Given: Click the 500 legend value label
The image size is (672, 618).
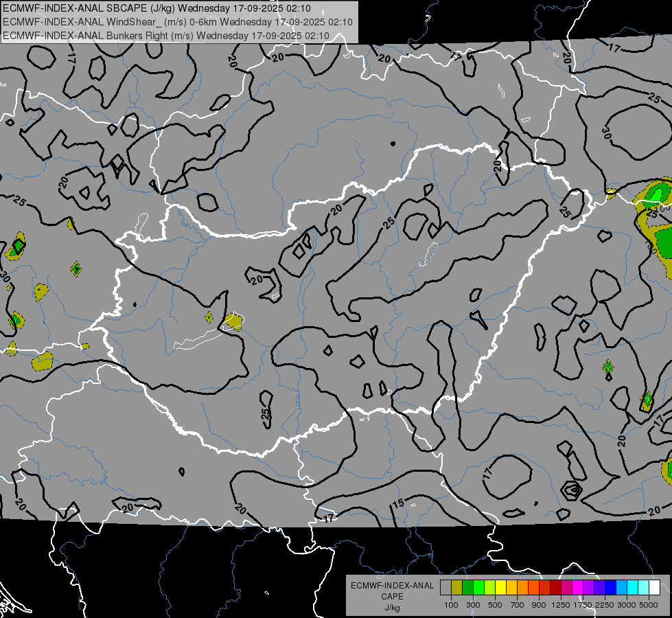Looking at the screenshot, I should (x=495, y=605).
